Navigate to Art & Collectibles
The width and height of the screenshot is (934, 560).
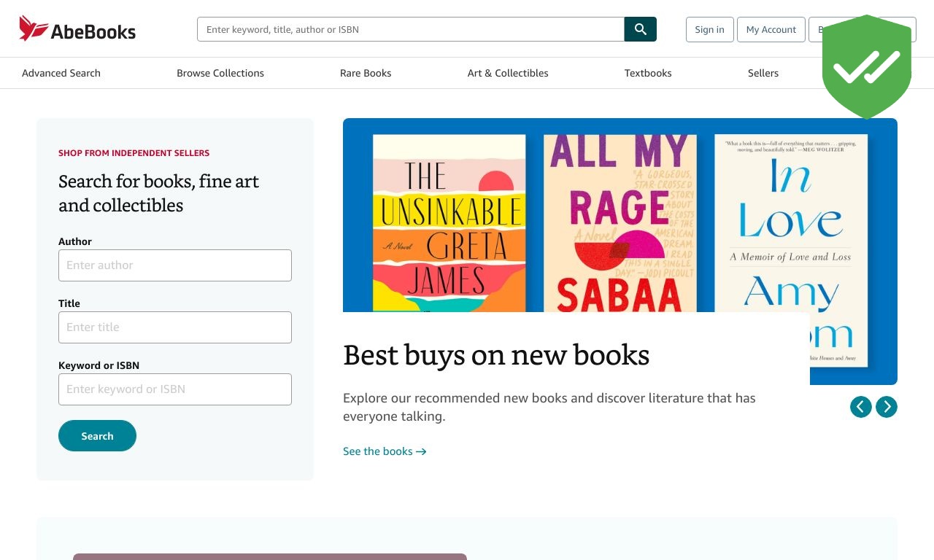(508, 73)
